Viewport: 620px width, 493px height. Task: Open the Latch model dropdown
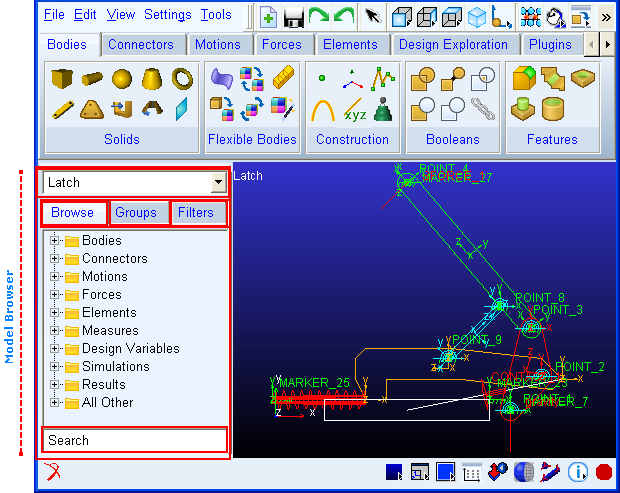[x=218, y=183]
